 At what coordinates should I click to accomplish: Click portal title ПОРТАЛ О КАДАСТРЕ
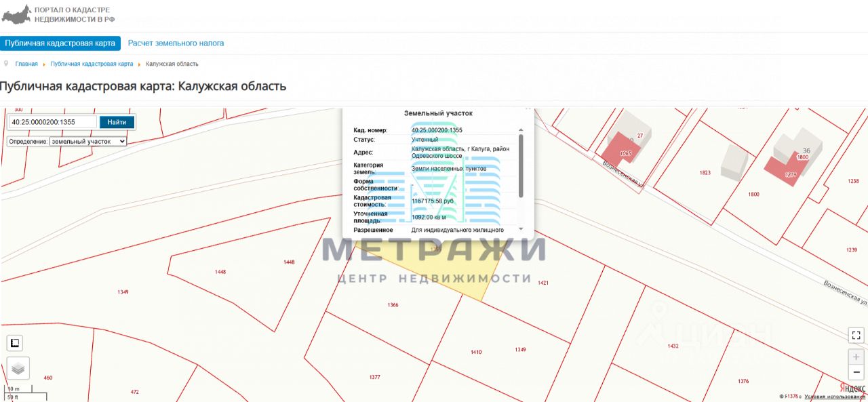[72, 10]
